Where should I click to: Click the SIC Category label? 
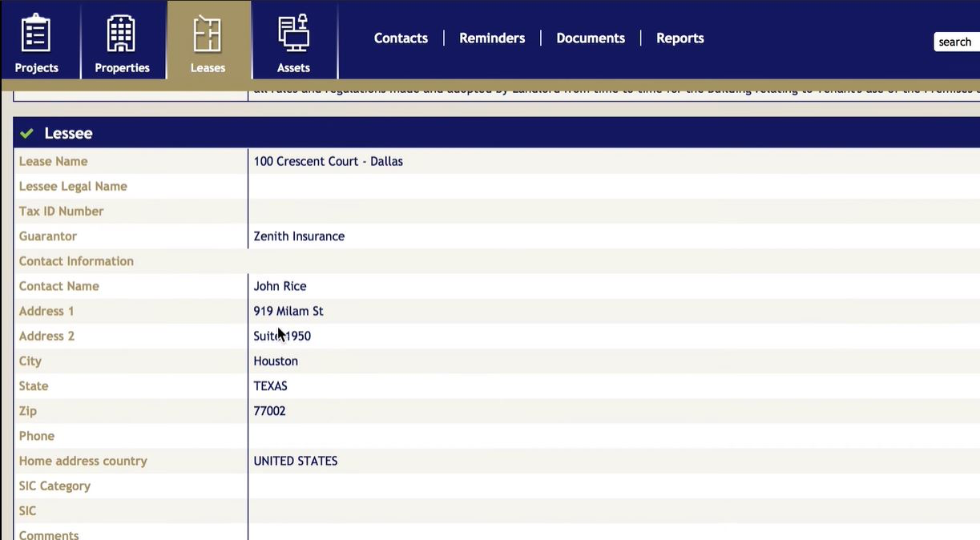coord(54,486)
